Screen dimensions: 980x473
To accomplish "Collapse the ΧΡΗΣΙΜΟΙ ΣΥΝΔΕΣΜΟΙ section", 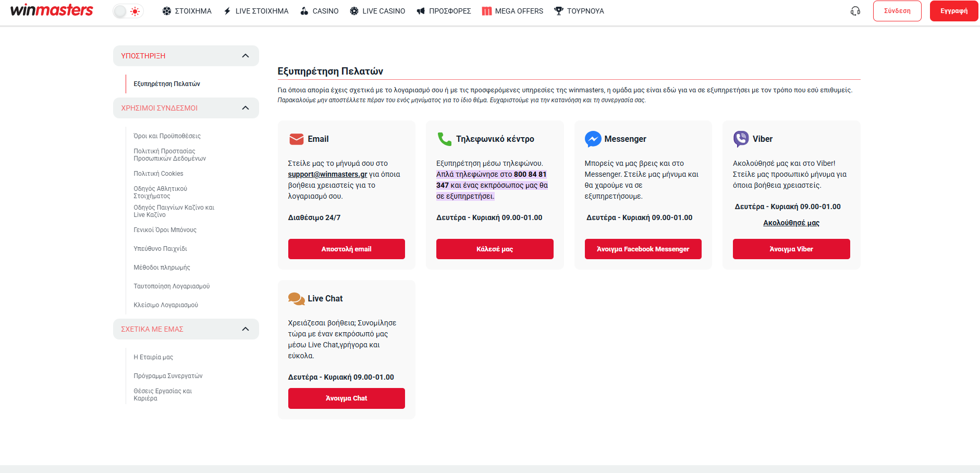I will coord(246,108).
